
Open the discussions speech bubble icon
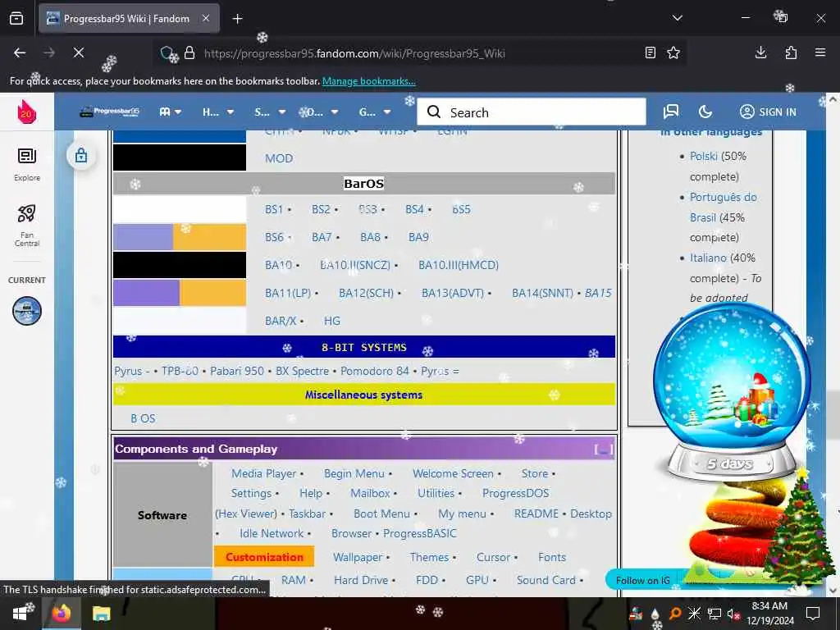pos(671,112)
